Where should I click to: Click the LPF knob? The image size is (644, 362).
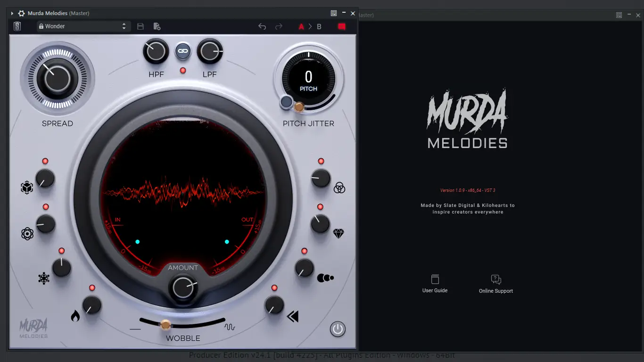[x=210, y=51]
